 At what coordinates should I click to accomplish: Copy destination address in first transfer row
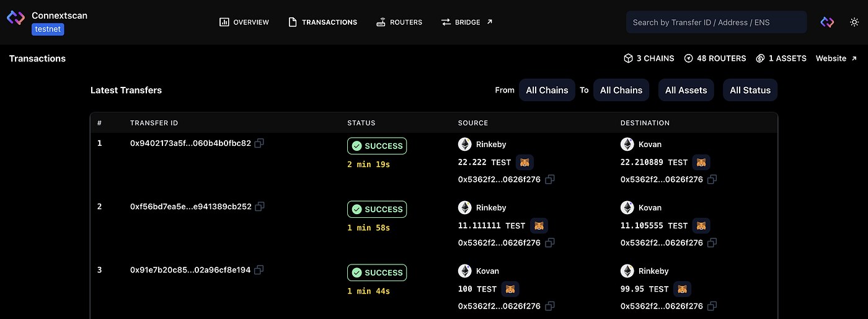(x=712, y=179)
